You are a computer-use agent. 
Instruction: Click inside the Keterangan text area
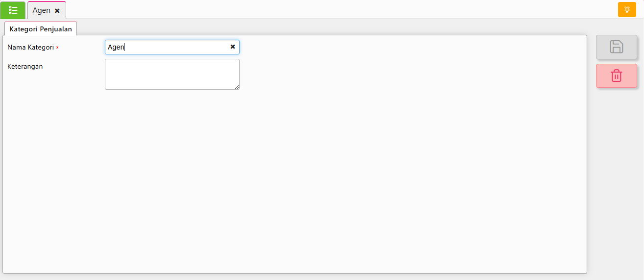172,74
